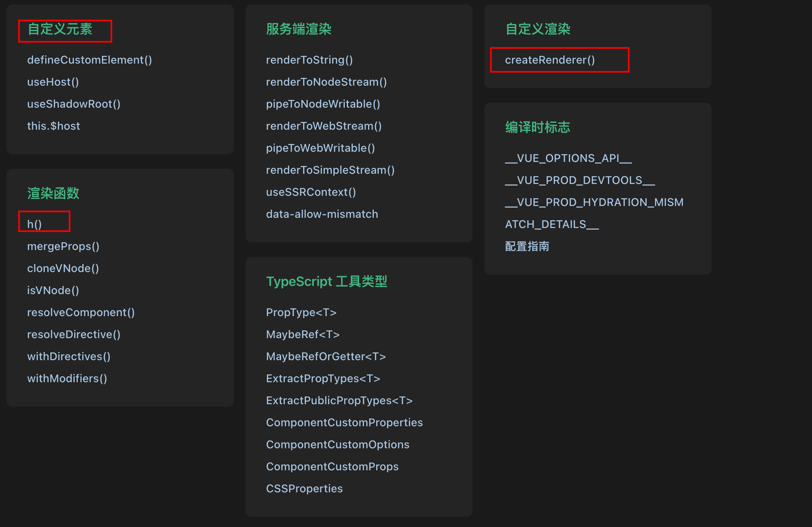Viewport: 812px width, 527px height.
Task: Open createRenderer() API link
Action: click(x=550, y=60)
